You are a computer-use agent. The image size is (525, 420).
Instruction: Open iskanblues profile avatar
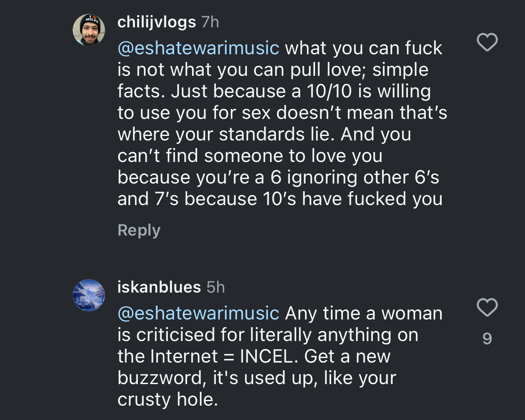click(89, 295)
